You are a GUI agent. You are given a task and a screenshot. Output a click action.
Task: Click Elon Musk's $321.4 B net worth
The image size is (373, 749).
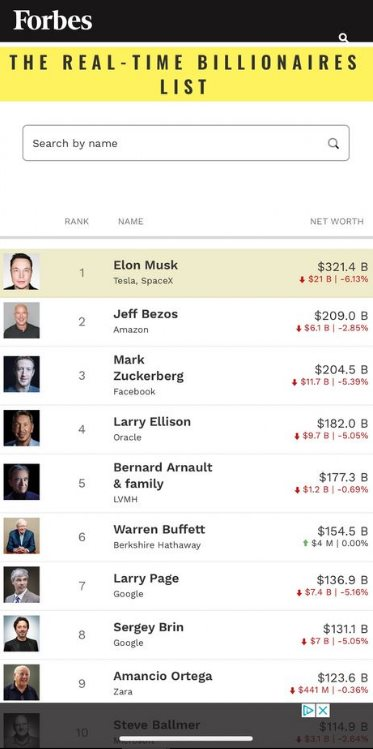tap(342, 267)
